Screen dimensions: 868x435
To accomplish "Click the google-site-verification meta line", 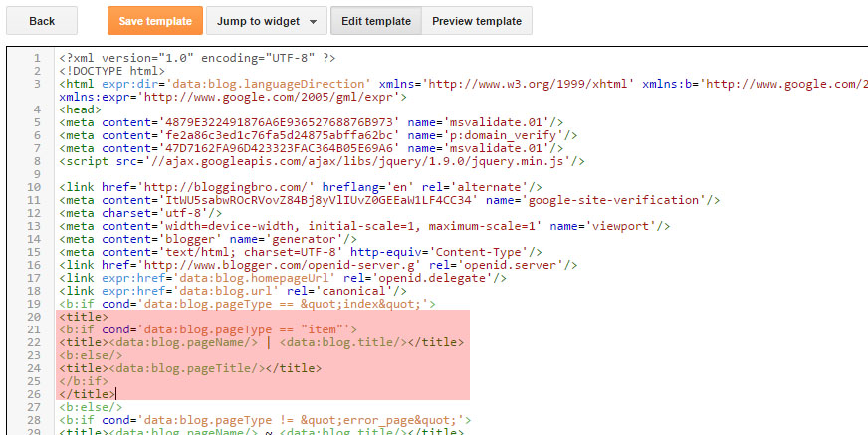I will click(x=390, y=200).
